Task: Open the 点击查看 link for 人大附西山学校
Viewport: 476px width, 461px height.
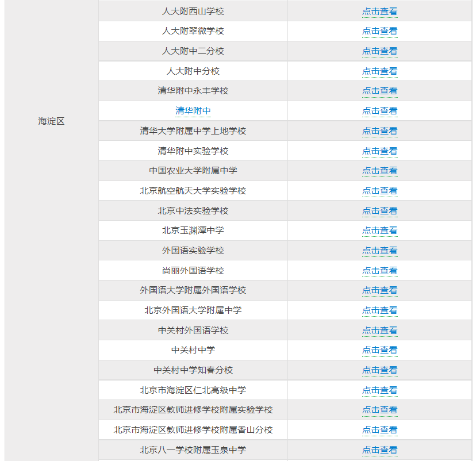Action: click(380, 11)
